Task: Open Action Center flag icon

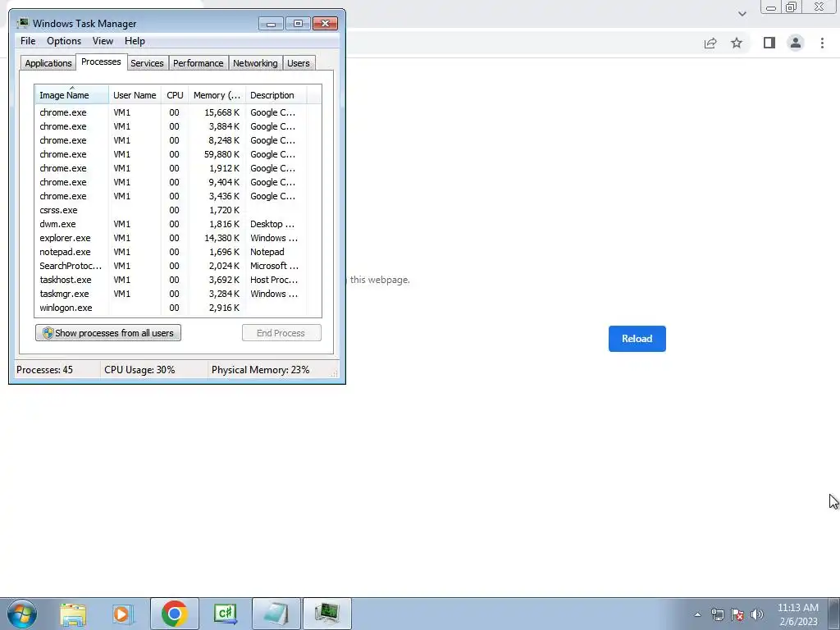Action: 737,614
